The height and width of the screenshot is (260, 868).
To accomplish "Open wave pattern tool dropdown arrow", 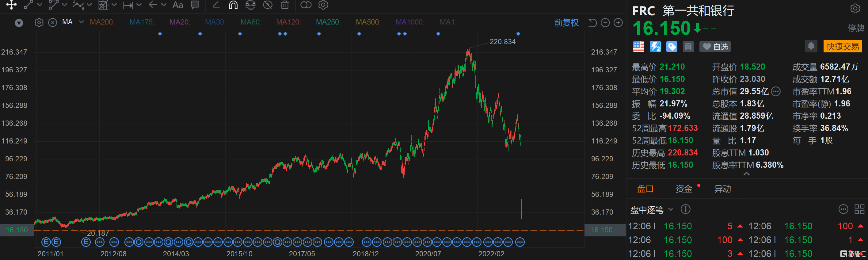I will coord(89,5).
